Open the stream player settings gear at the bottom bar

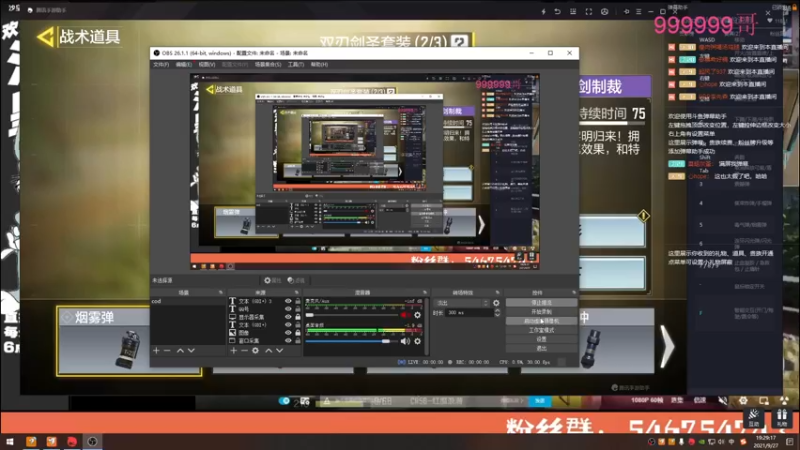point(743,401)
